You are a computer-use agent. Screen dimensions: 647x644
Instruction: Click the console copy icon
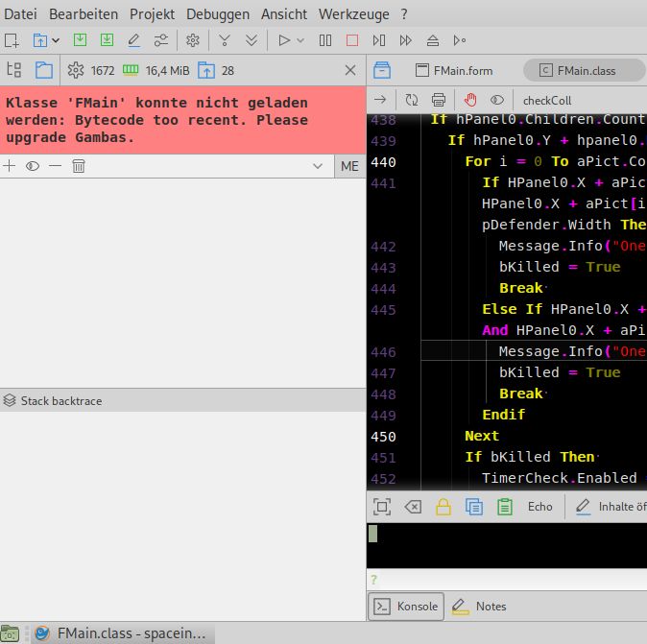click(x=474, y=507)
